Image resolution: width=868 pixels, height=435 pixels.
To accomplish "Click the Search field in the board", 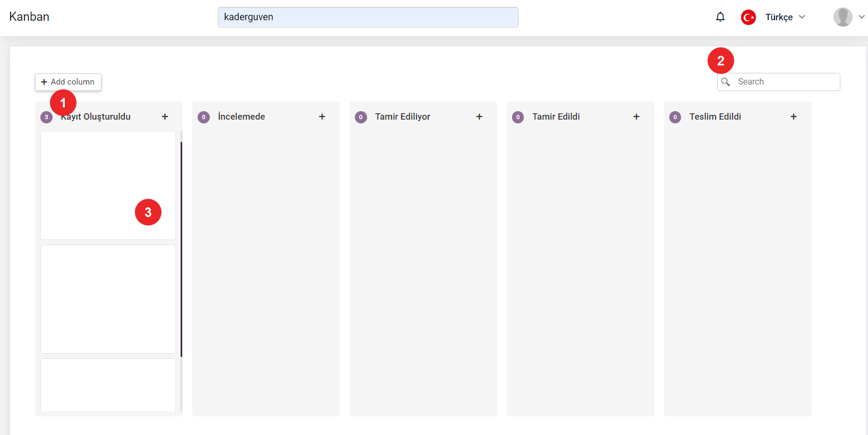I will [x=778, y=82].
